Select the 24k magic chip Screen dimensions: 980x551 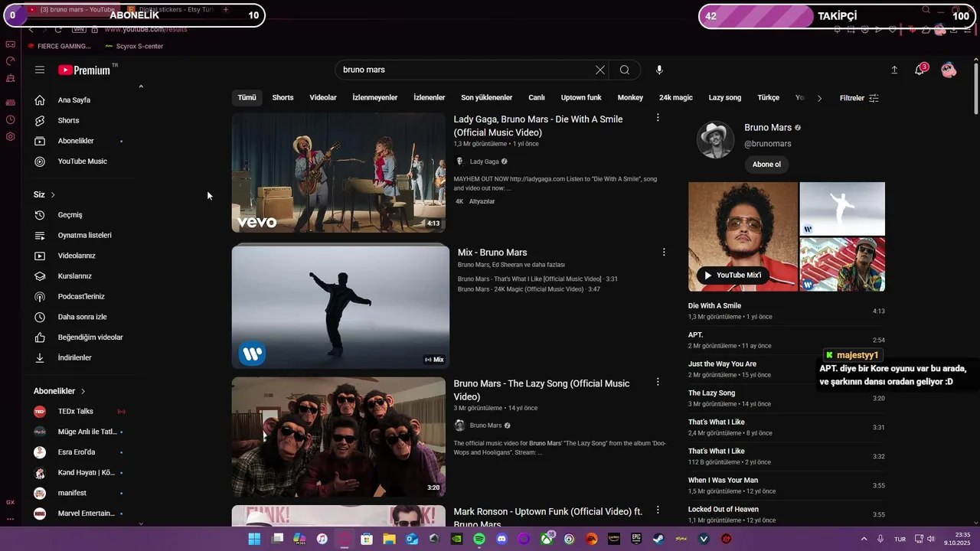[676, 98]
